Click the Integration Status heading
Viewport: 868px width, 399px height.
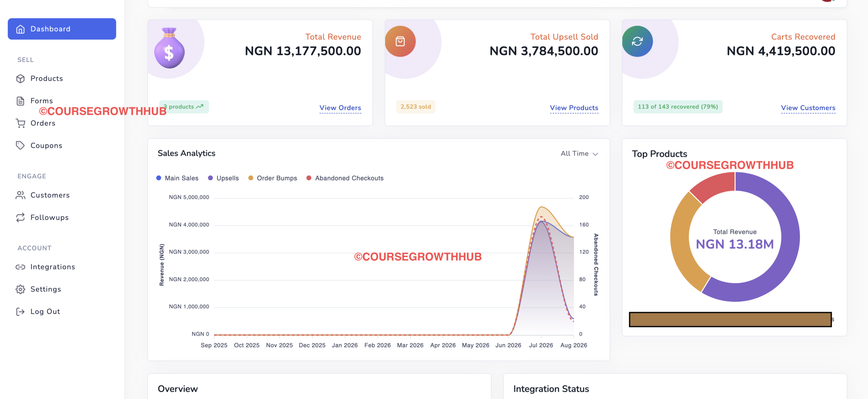551,389
